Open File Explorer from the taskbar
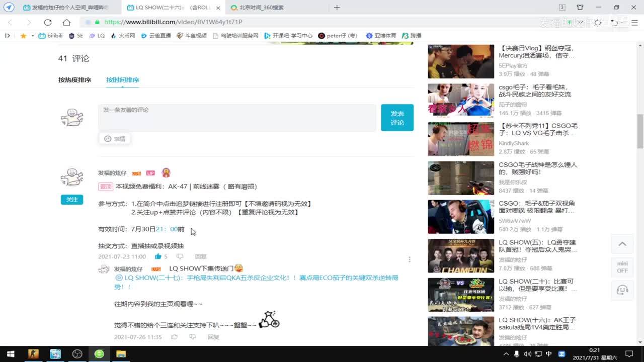 121,354
